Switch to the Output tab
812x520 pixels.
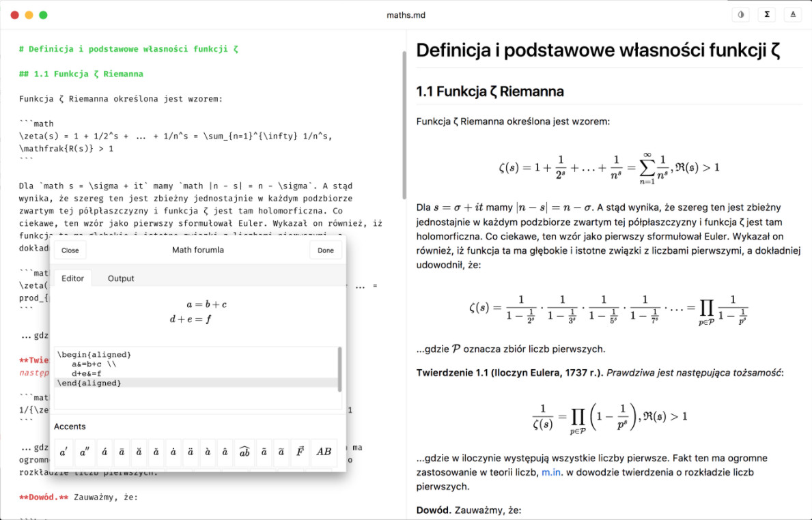[x=121, y=278]
